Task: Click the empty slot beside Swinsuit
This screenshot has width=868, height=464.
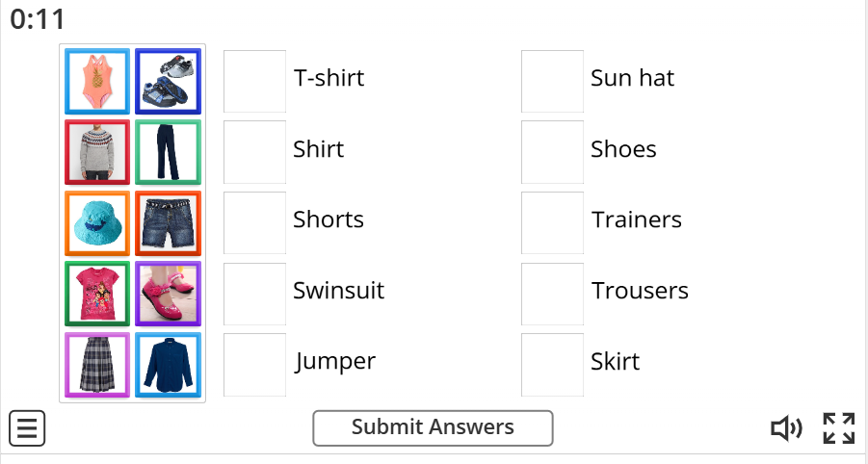Action: point(254,295)
